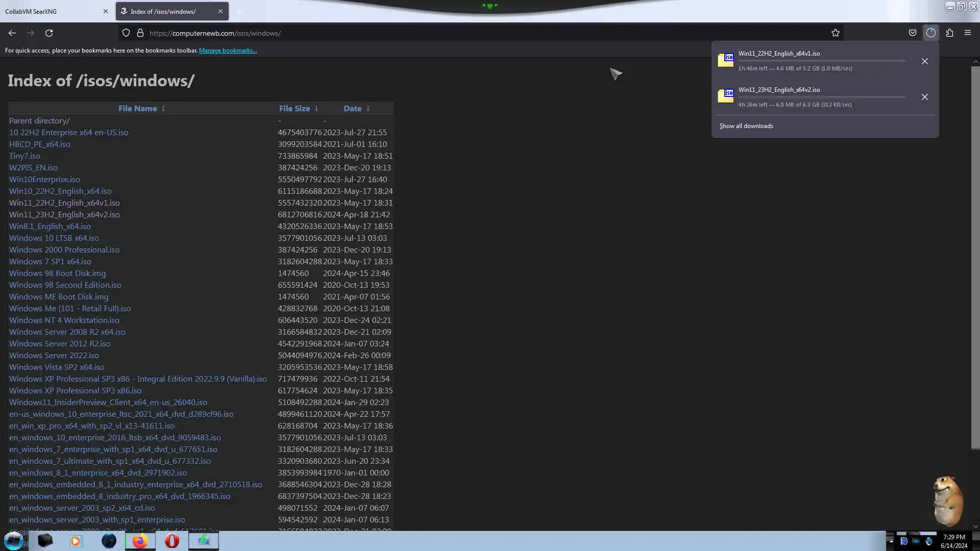Open the Manage bookmarks link
The width and height of the screenshot is (980, 551).
228,51
